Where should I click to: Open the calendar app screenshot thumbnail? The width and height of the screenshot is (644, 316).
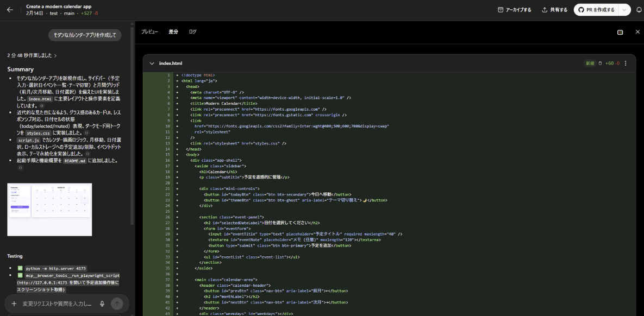point(49,210)
